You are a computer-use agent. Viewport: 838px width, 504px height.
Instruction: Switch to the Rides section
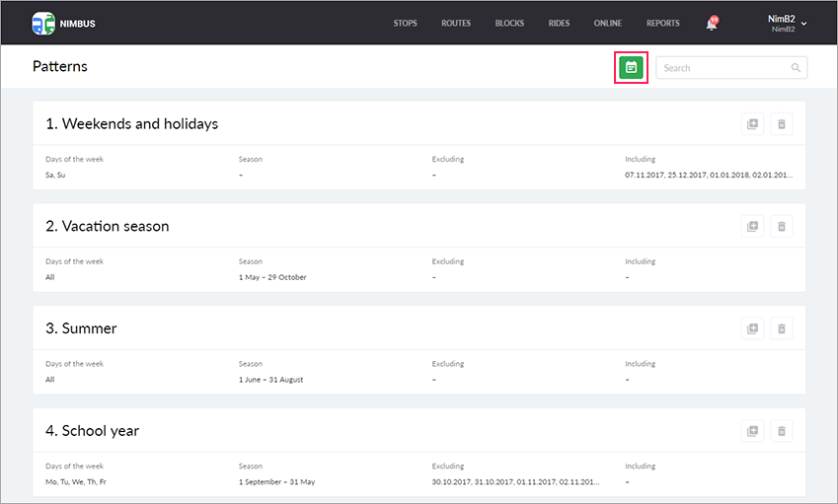(559, 24)
